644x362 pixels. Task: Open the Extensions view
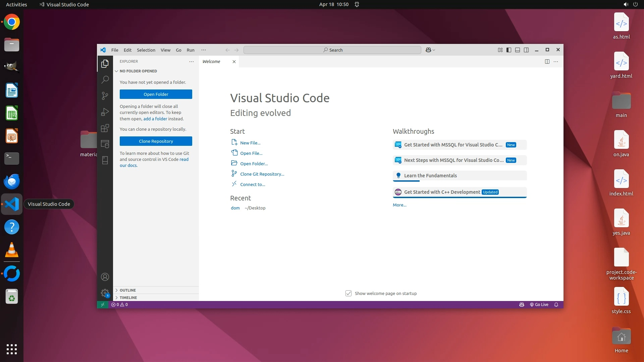pyautogui.click(x=105, y=128)
